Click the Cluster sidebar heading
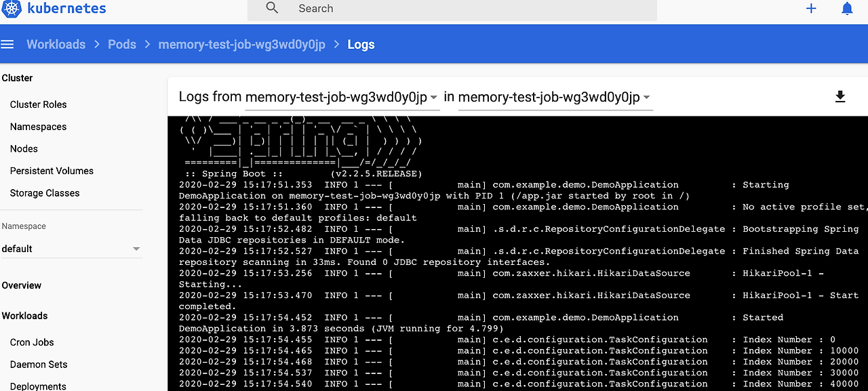The image size is (868, 391). click(x=17, y=78)
